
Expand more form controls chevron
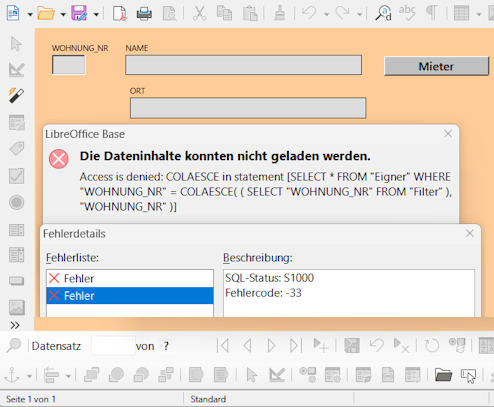[15, 325]
